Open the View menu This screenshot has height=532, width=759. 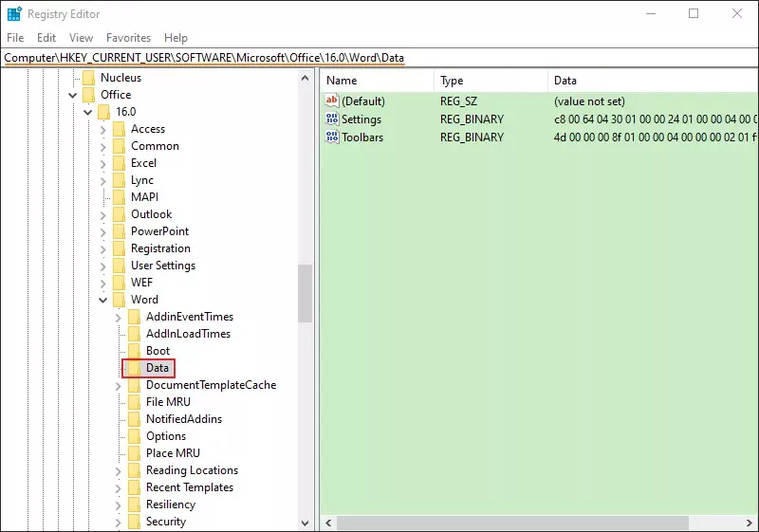coord(81,38)
